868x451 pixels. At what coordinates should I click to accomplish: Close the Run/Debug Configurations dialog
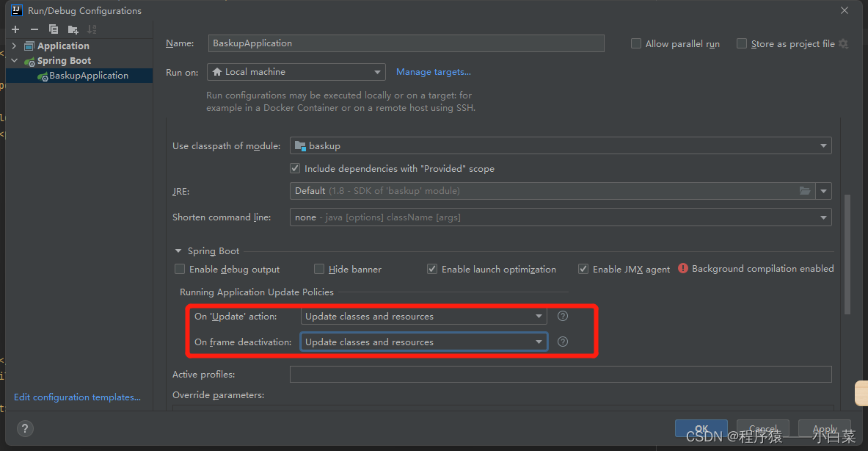tap(845, 10)
